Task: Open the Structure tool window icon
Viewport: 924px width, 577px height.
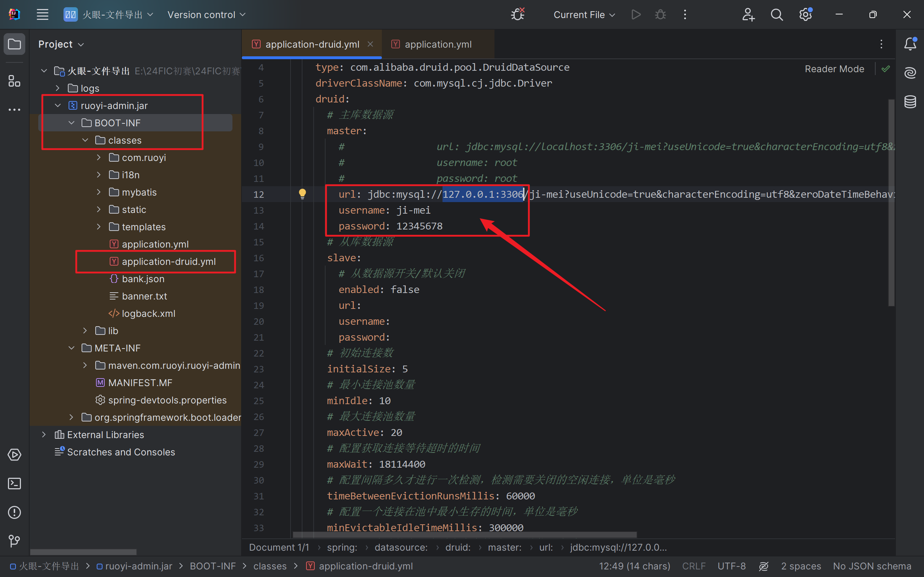Action: 14,81
